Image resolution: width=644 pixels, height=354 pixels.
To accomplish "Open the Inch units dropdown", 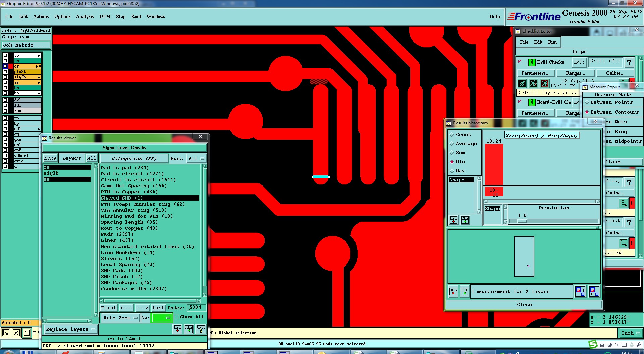I will tap(630, 333).
